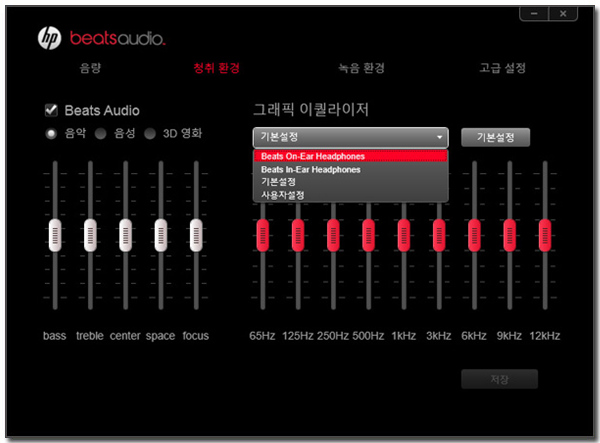The image size is (600, 443).
Task: Select the 음악 radio button
Action: tap(51, 134)
